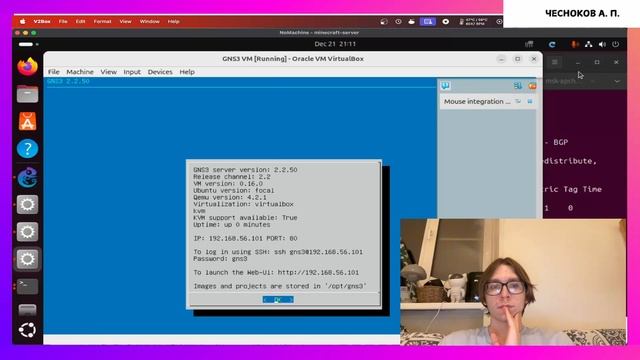Open the V2Box menu in macOS bar
Image resolution: width=640 pixels, height=360 pixels.
(x=42, y=22)
